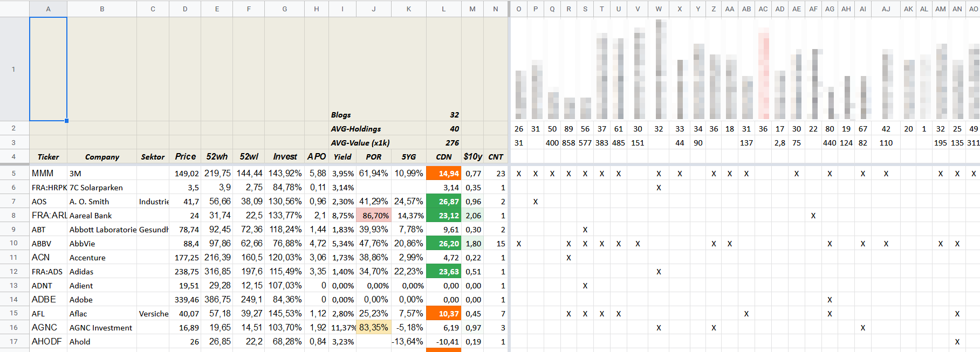Select the AbbVie company cell
Screen dimensions: 980x352
point(102,244)
